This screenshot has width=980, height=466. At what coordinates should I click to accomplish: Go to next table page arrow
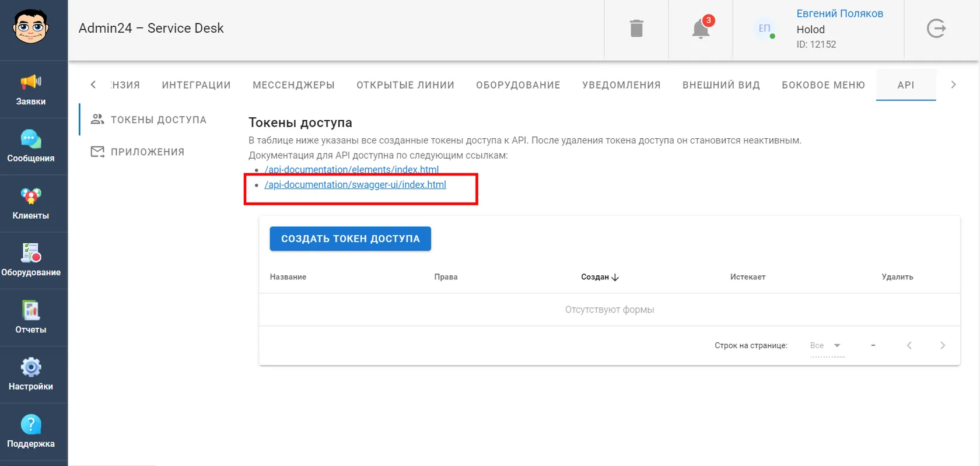coord(943,345)
